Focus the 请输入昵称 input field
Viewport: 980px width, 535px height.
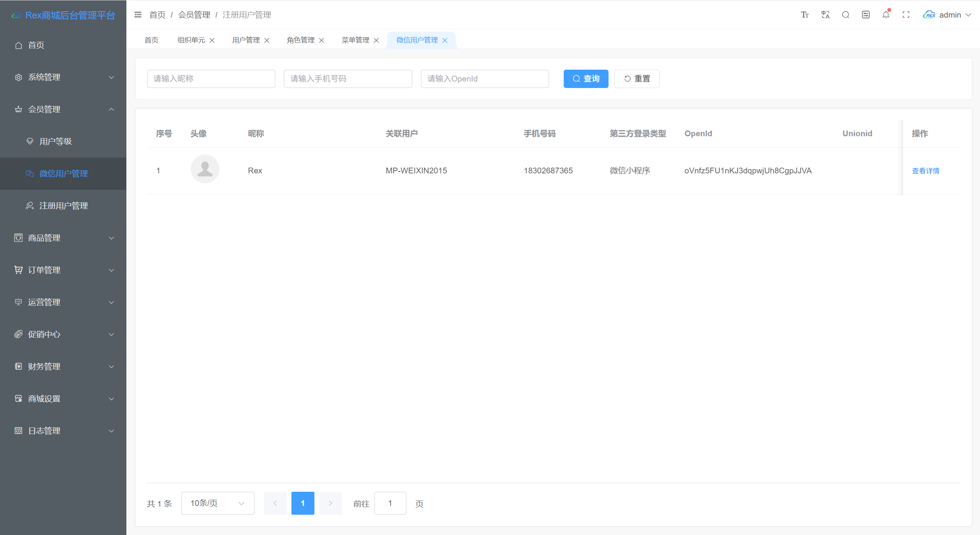[211, 79]
